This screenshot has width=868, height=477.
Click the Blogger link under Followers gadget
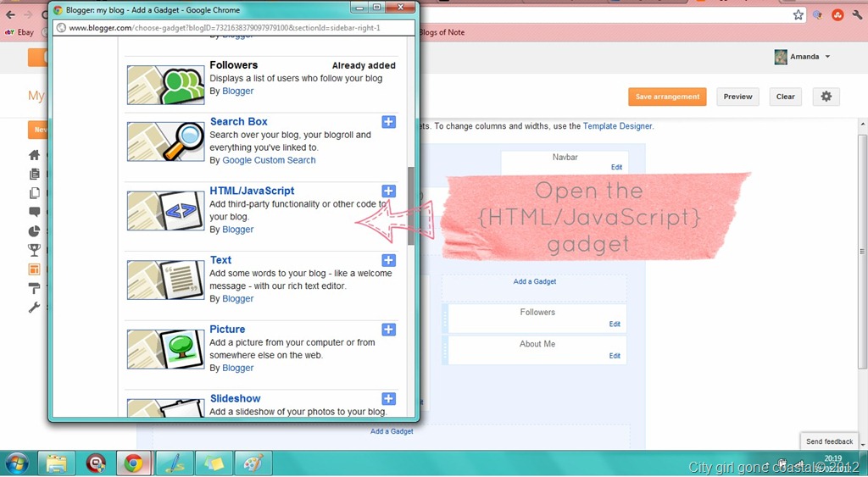238,91
